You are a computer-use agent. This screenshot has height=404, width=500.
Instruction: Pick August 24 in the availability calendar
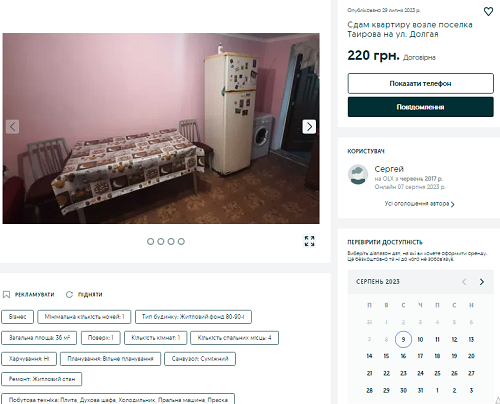(x=420, y=373)
